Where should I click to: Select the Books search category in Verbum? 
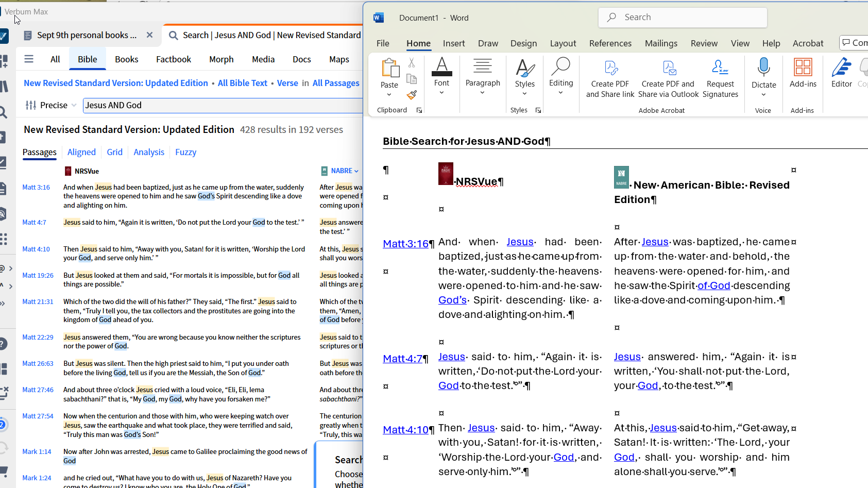click(x=127, y=59)
